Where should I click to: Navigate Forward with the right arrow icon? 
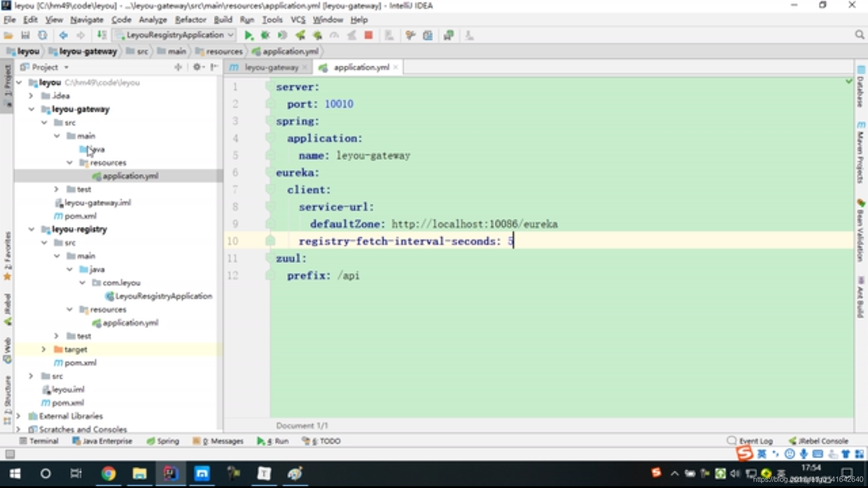80,35
